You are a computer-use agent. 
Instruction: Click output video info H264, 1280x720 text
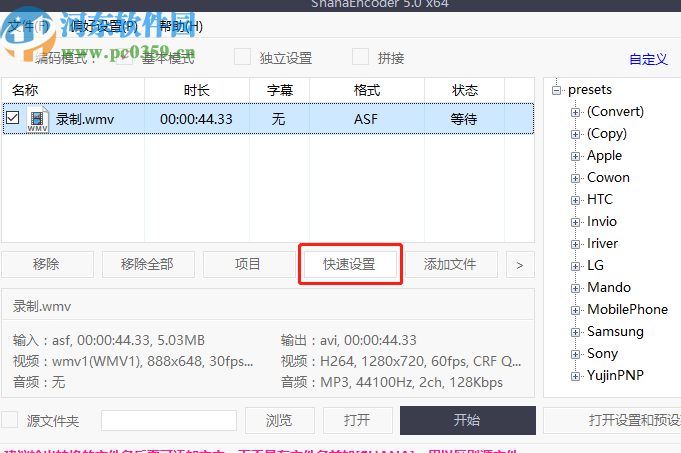point(420,361)
